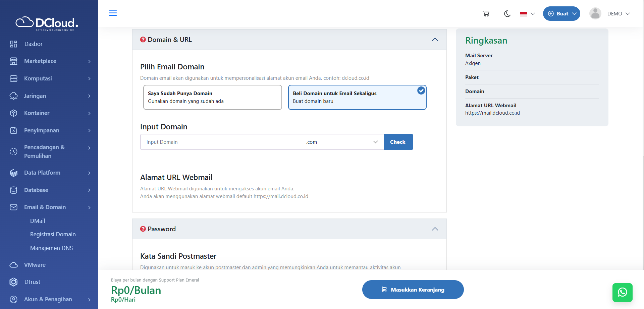
Task: Click the Input Domain text field
Action: (x=220, y=142)
